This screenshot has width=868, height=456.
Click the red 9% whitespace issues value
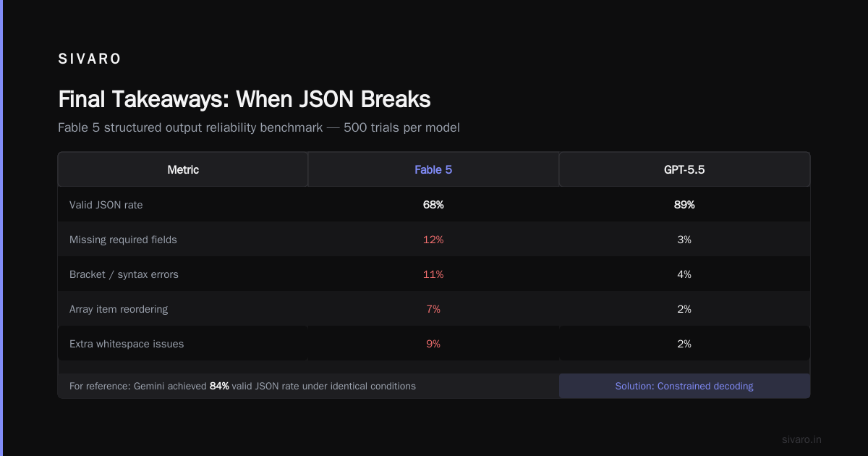pyautogui.click(x=433, y=344)
